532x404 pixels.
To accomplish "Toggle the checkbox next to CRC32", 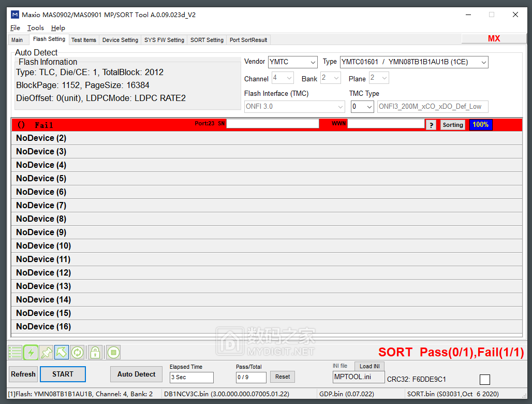I will [x=485, y=379].
